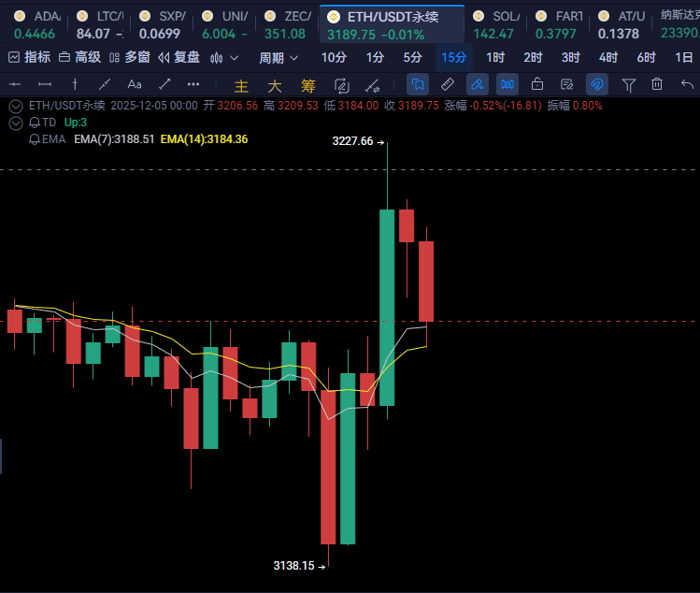Image resolution: width=700 pixels, height=593 pixels.
Task: Select the 15分 timeframe
Action: [453, 57]
